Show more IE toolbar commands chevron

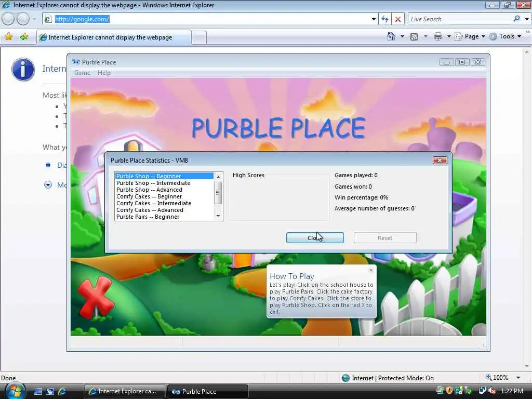pos(528,32)
